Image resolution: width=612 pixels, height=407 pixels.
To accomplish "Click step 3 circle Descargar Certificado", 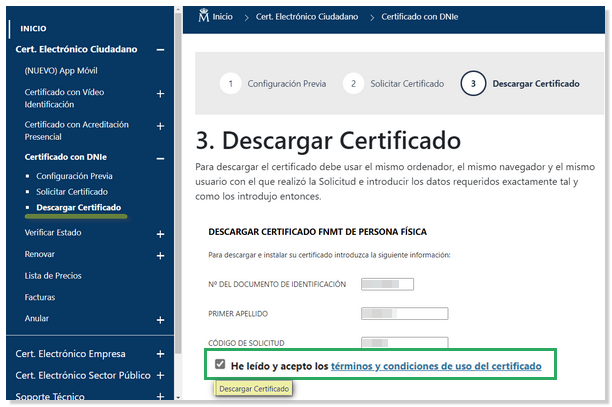I will tap(474, 83).
